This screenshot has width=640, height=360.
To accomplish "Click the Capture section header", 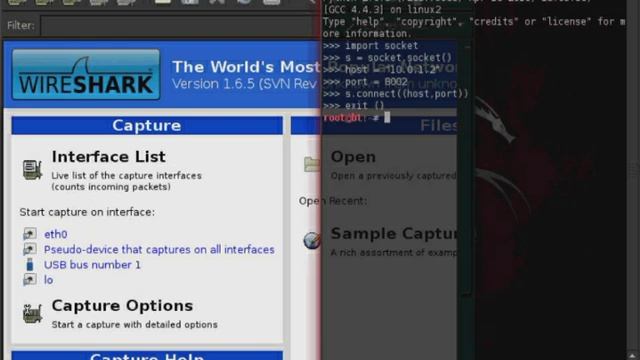I will 147,125.
